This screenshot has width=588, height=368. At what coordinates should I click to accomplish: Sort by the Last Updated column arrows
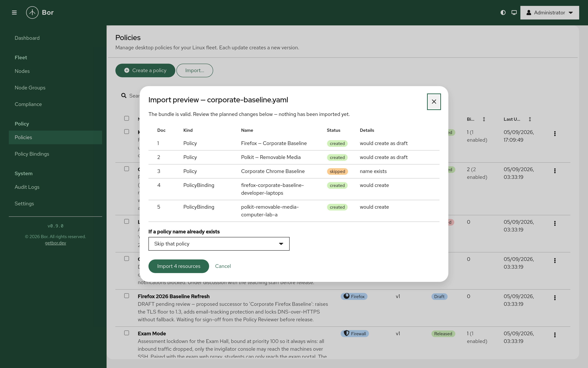[x=530, y=119]
